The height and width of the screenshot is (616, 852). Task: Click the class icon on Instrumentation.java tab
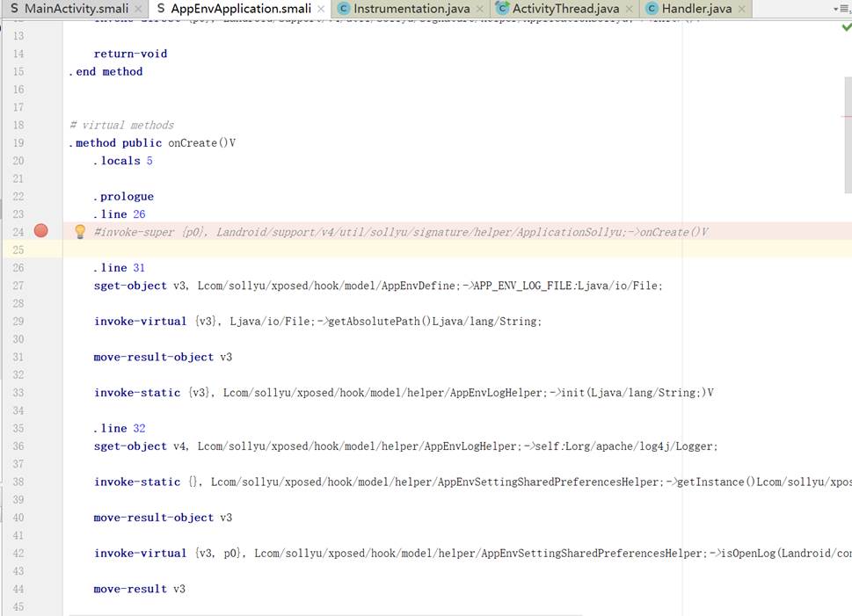[x=343, y=9]
